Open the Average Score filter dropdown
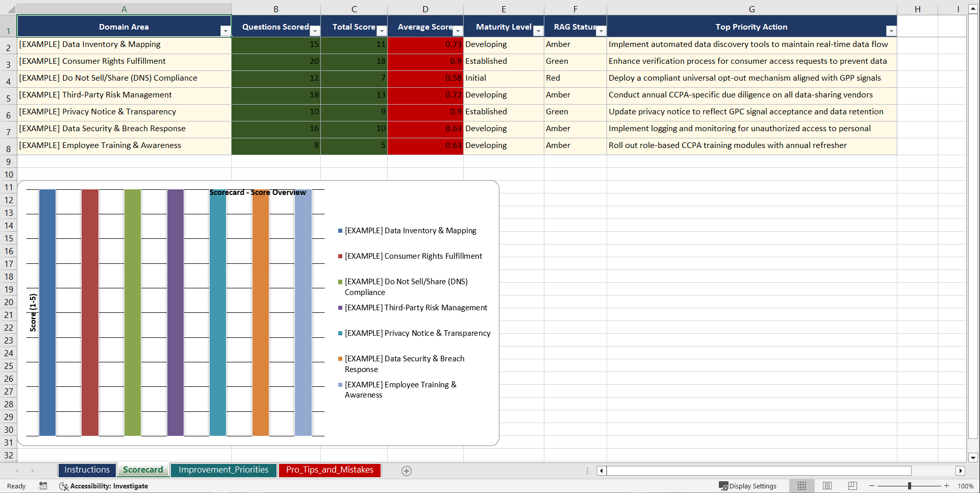980x493 pixels. (x=458, y=31)
